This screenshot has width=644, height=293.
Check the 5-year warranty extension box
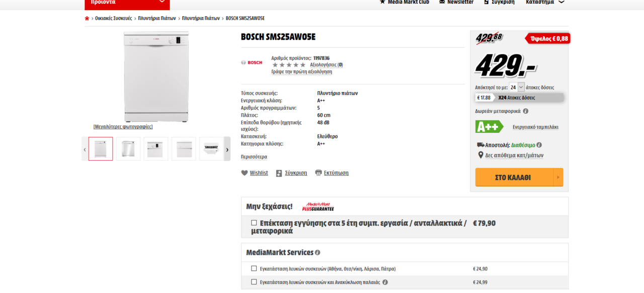pos(254,223)
